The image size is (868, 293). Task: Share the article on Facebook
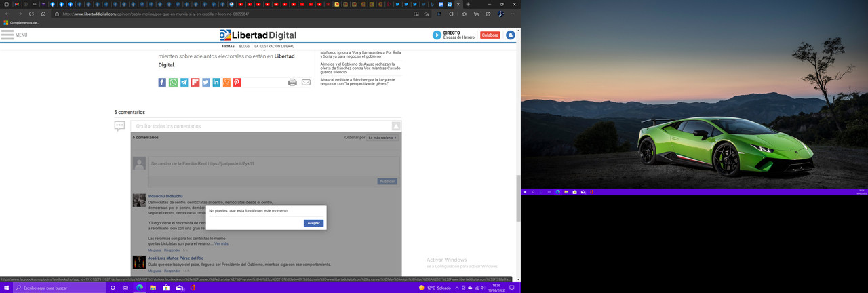tap(162, 82)
